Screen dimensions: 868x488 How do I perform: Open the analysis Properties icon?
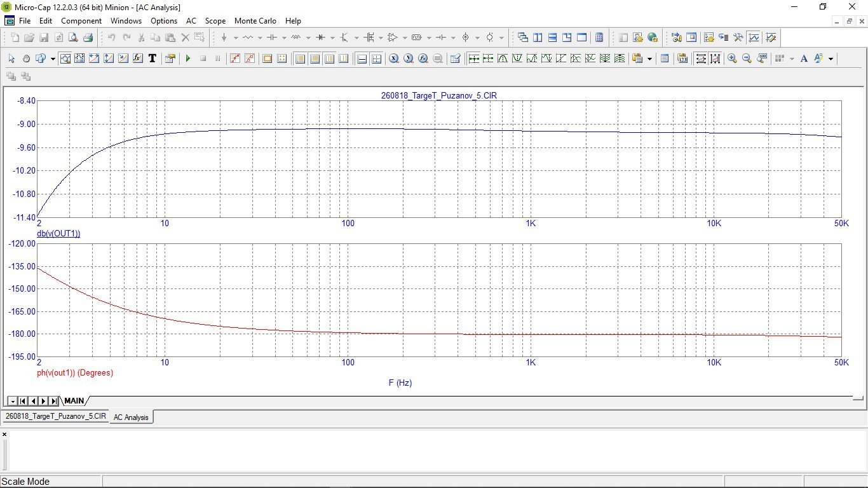[x=170, y=58]
